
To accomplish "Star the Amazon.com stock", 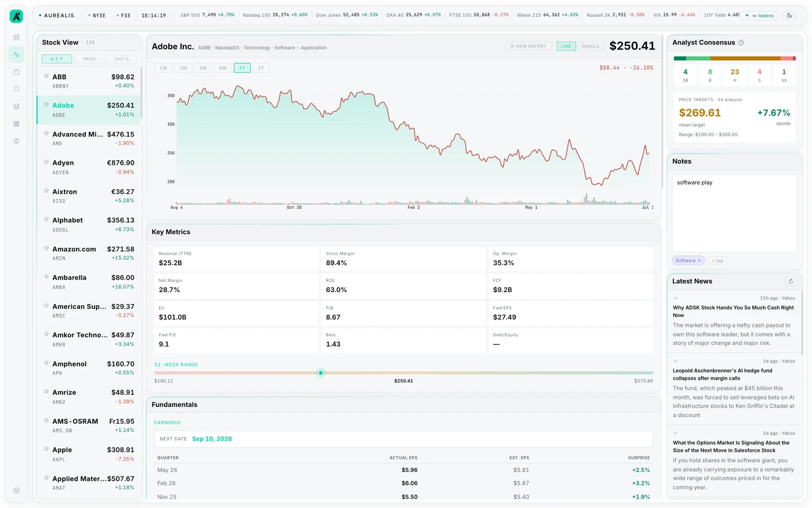I will [46, 248].
